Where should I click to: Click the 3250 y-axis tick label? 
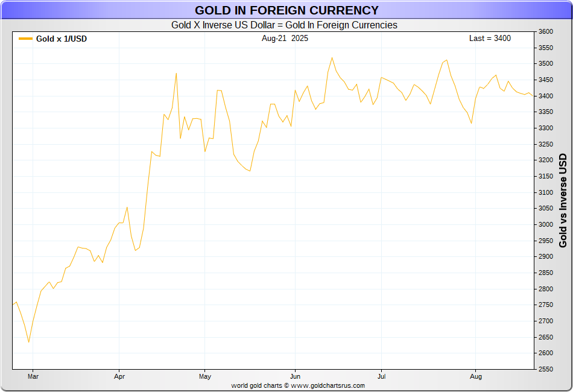[546, 144]
